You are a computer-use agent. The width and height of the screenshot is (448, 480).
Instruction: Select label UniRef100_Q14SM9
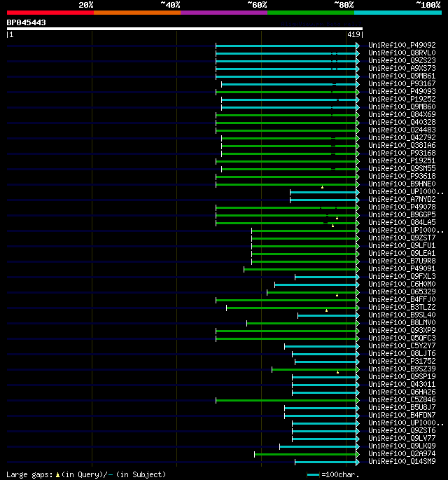point(402,461)
